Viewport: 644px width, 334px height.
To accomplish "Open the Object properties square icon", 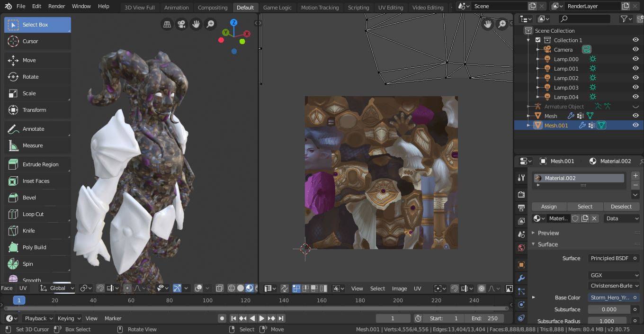I will point(521,264).
